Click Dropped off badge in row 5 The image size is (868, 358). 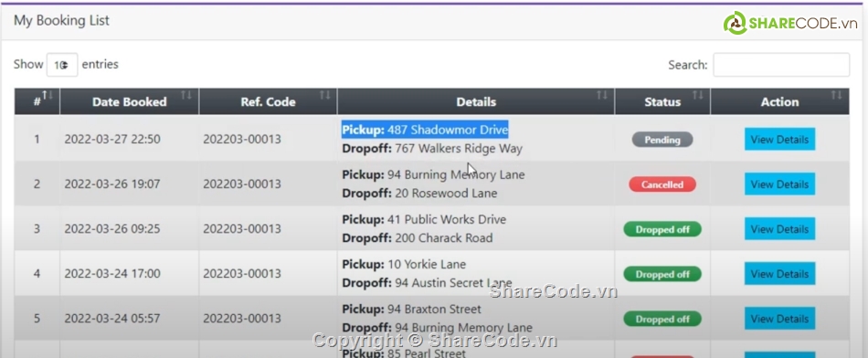pyautogui.click(x=662, y=320)
